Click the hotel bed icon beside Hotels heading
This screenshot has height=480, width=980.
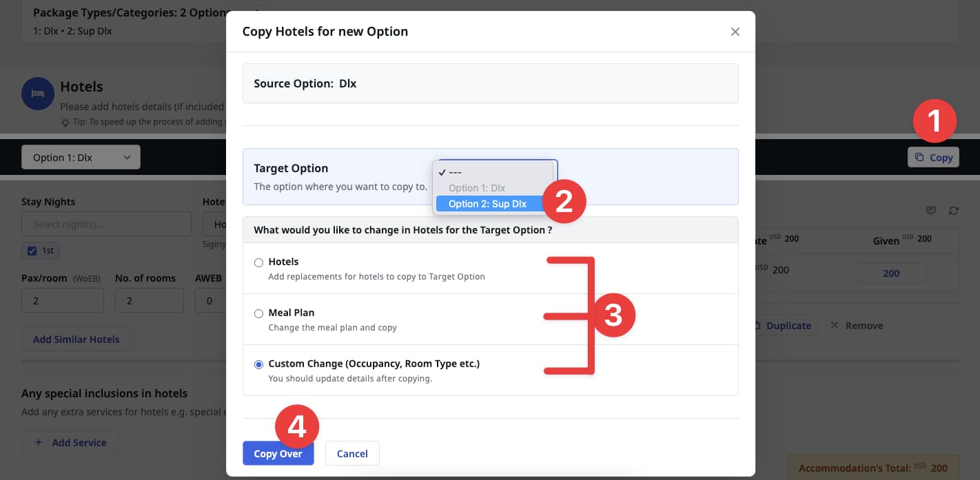click(38, 94)
